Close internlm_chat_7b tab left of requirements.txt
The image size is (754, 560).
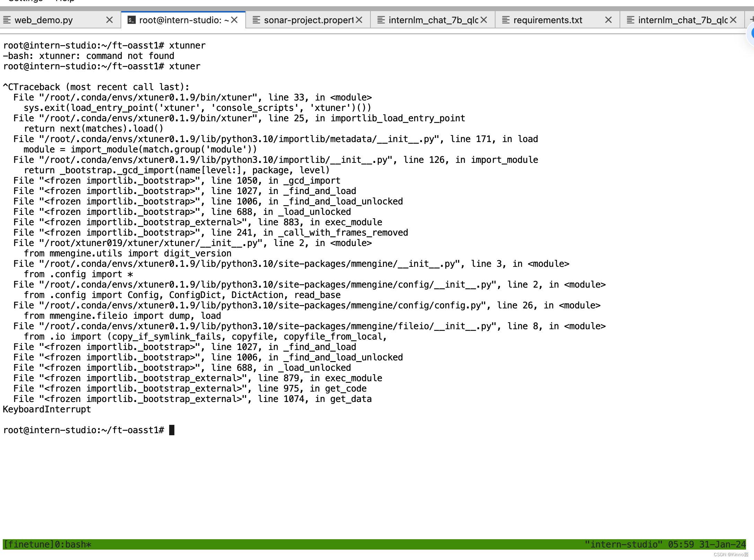(484, 20)
